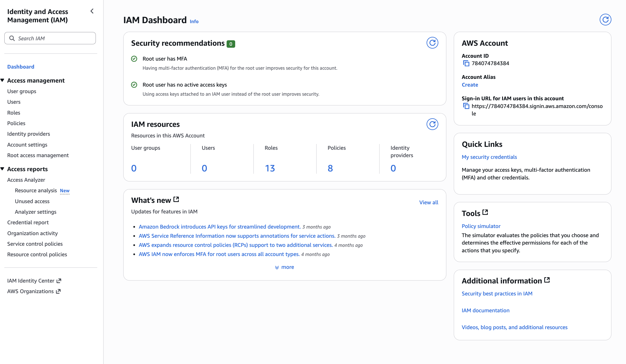Open What's new external link icon

(176, 199)
